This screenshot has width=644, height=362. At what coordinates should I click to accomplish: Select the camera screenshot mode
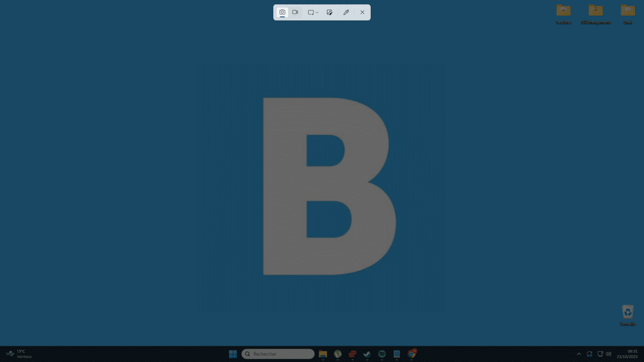point(282,12)
